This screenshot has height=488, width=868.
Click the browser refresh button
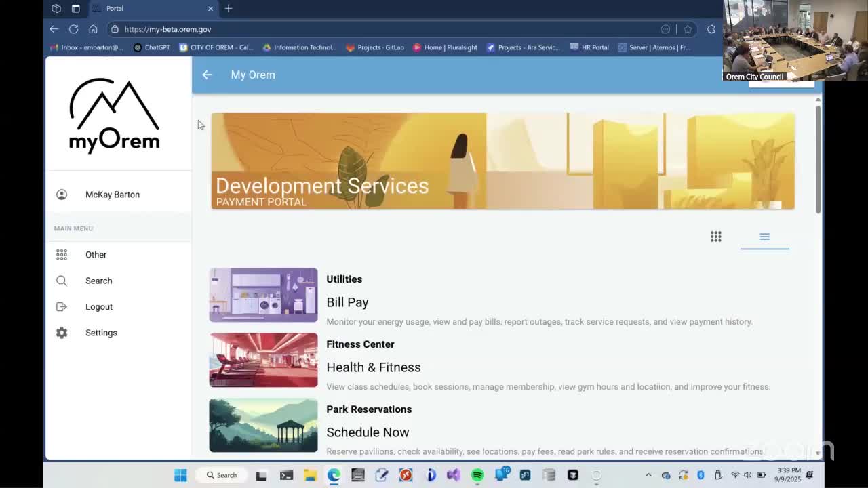[73, 29]
